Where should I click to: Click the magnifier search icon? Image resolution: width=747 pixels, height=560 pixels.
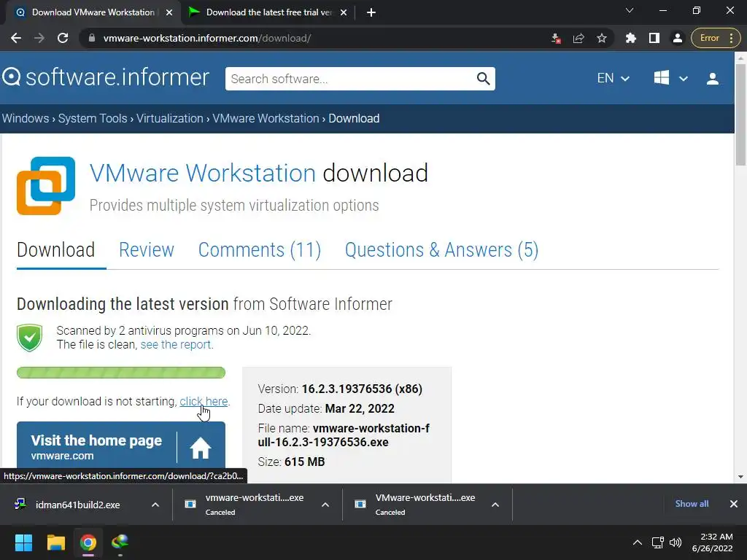pos(483,79)
